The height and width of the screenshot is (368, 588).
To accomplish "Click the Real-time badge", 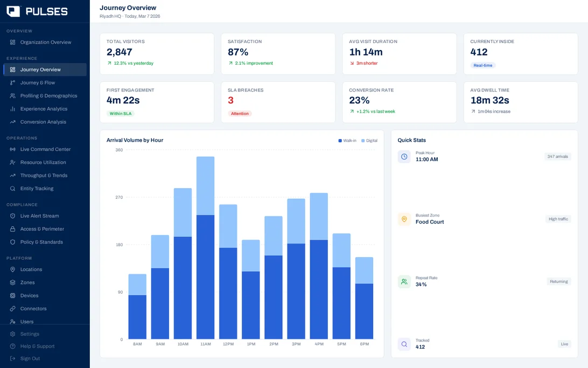I will click(x=483, y=65).
